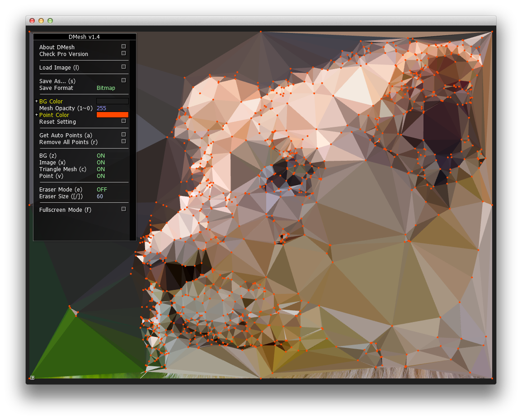
Task: Click the Eraser Size value 60
Action: (100, 196)
